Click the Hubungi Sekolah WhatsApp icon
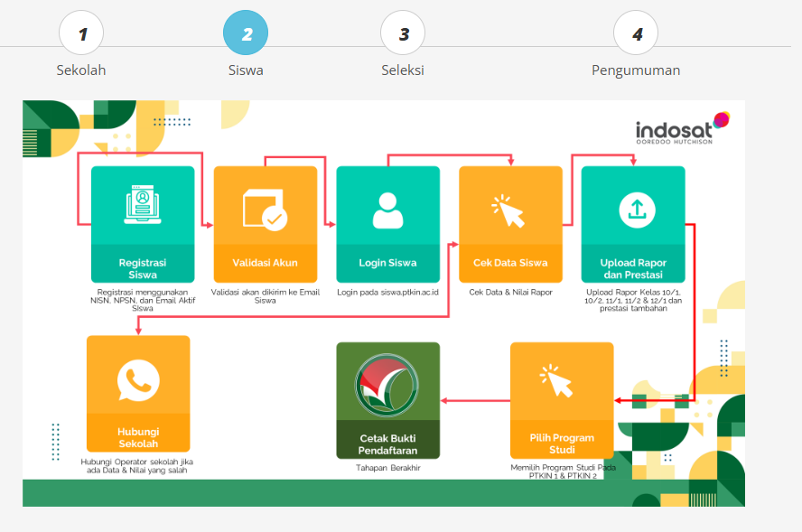Image resolution: width=802 pixels, height=532 pixels. [x=138, y=381]
